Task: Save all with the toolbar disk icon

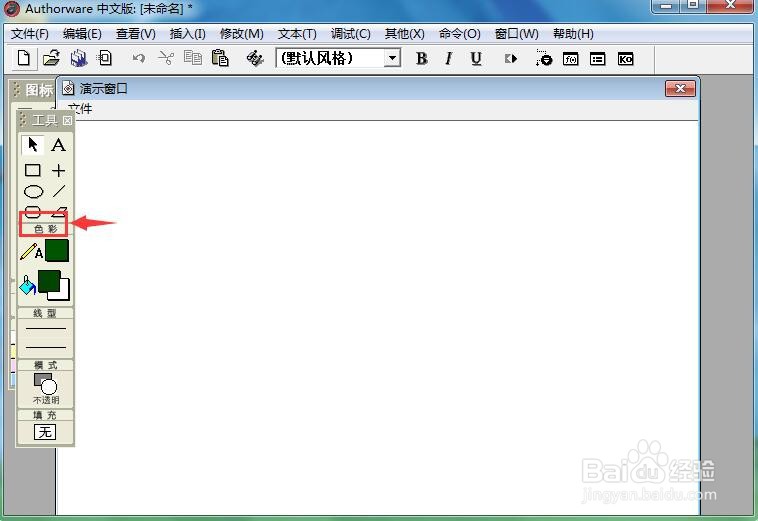Action: point(78,58)
